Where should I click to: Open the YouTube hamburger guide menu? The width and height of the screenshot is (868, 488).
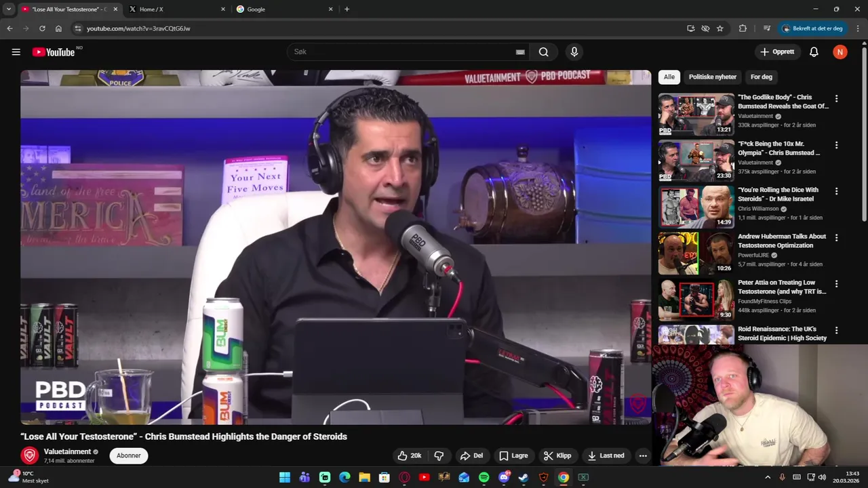[16, 52]
